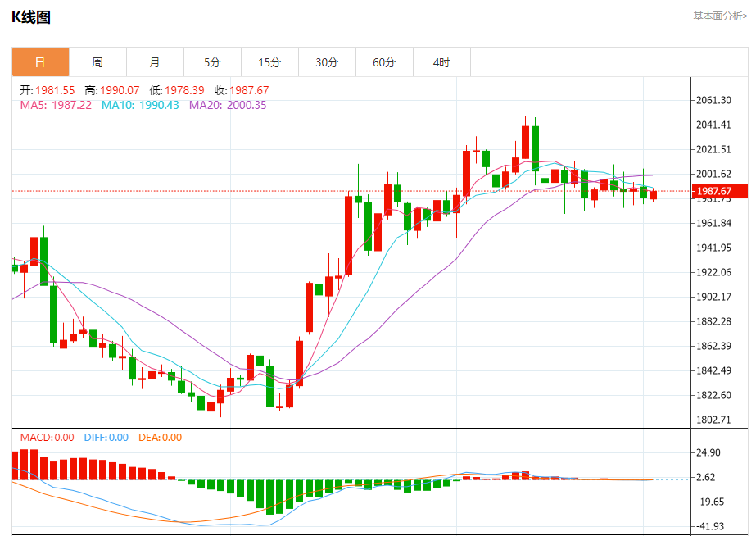The image size is (756, 536).
Task: Click the MA5: 1987.22 label
Action: [56, 105]
